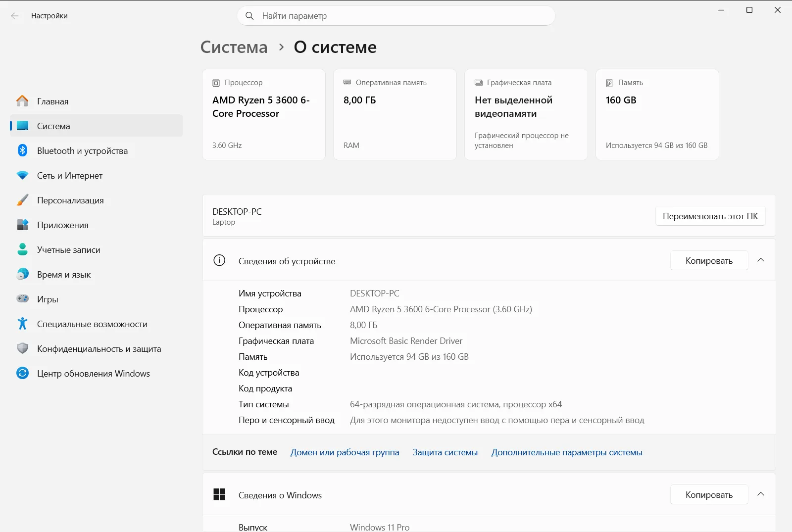
Task: Collapse the Сведения об устройстве section chevron
Action: coord(761,260)
